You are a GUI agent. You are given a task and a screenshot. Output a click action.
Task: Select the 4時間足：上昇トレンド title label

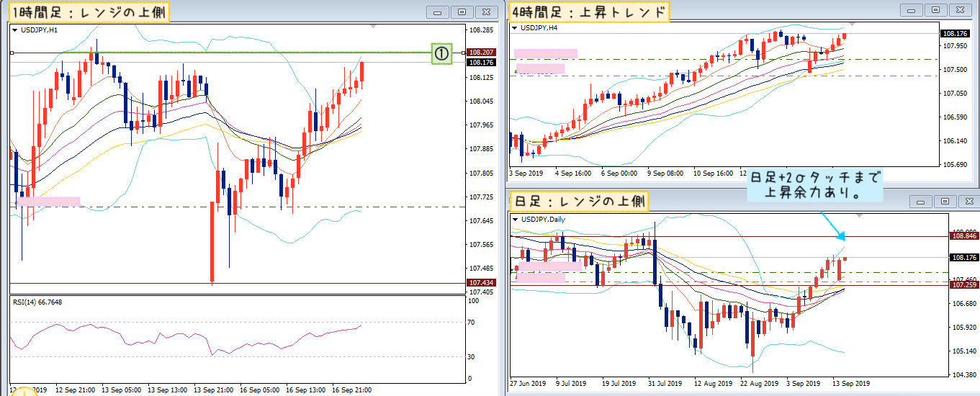pos(588,11)
